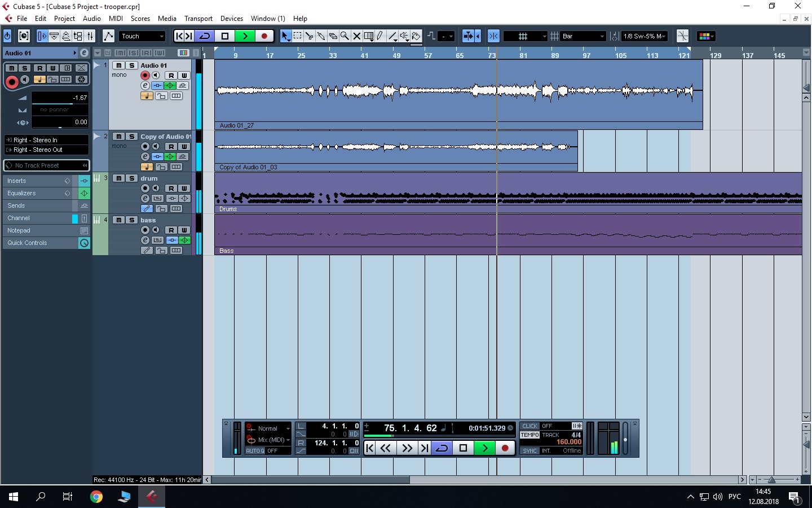Click the transport panel output level slider

625,439
